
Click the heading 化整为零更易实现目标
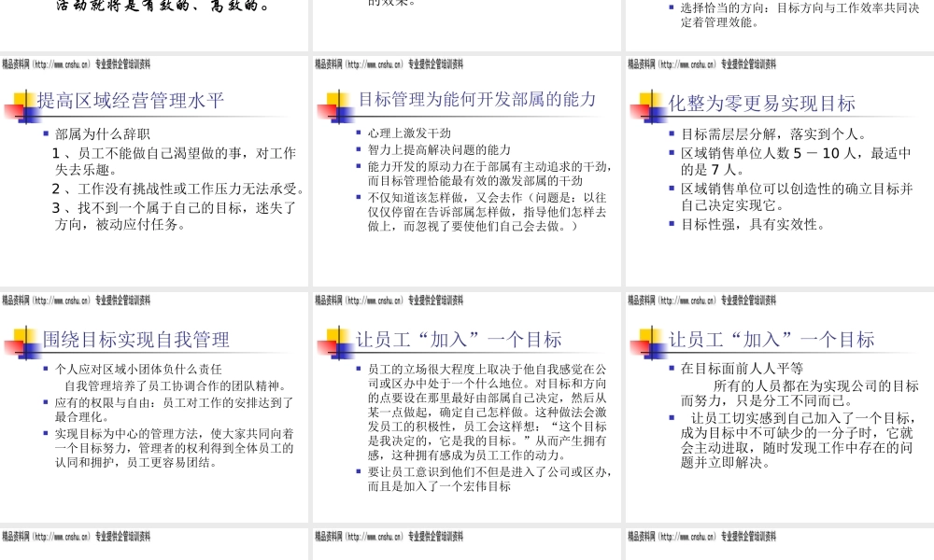click(762, 104)
